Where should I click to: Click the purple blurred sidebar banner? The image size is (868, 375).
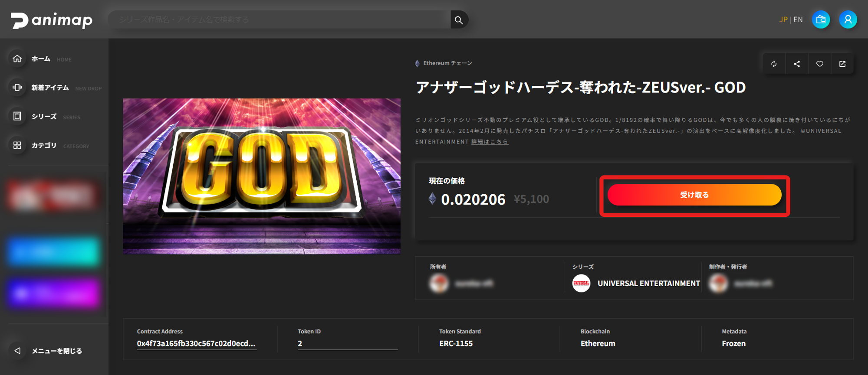click(x=53, y=293)
